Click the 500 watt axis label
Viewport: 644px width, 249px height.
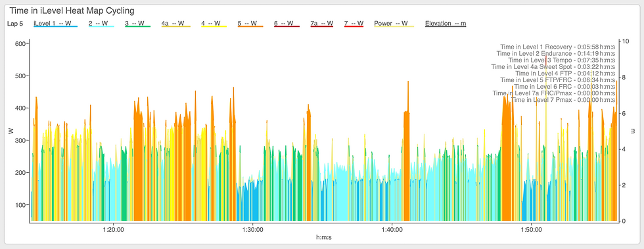coord(21,76)
